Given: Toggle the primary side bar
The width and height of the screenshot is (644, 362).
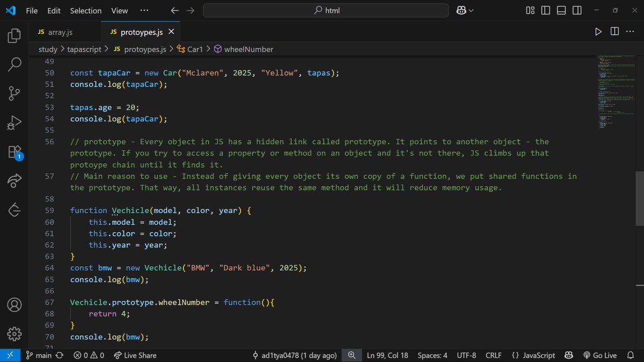Looking at the screenshot, I should point(546,10).
